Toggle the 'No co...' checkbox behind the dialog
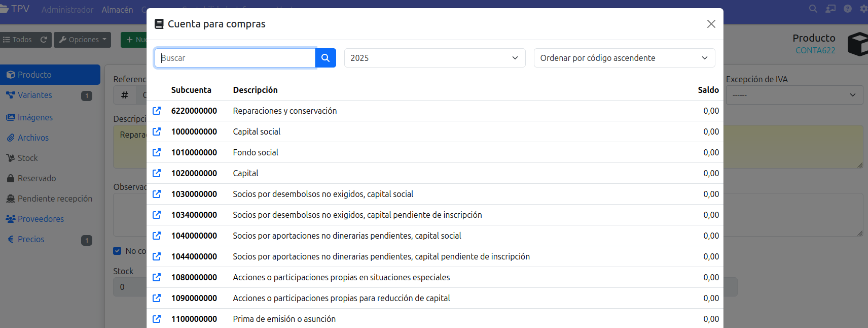The height and width of the screenshot is (328, 868). (117, 251)
